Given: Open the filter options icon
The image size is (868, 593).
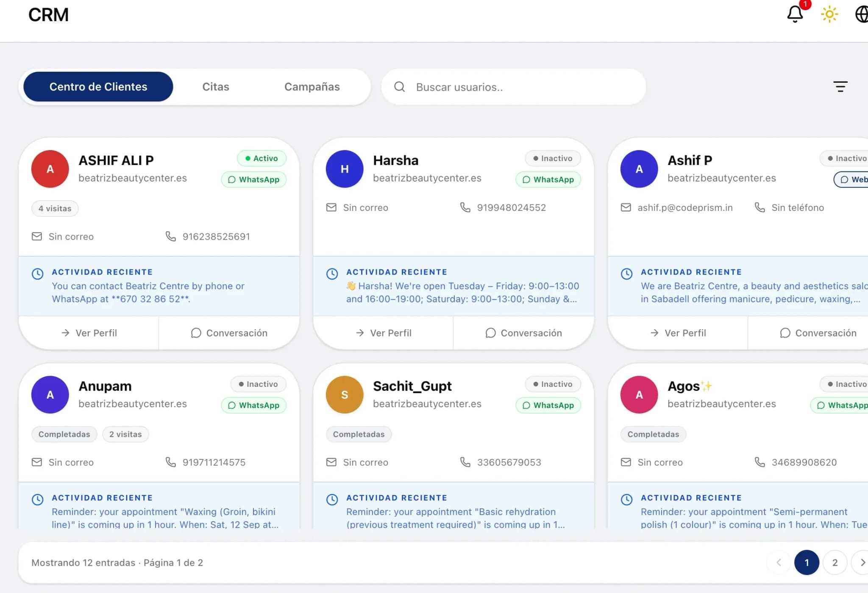Looking at the screenshot, I should pos(840,87).
